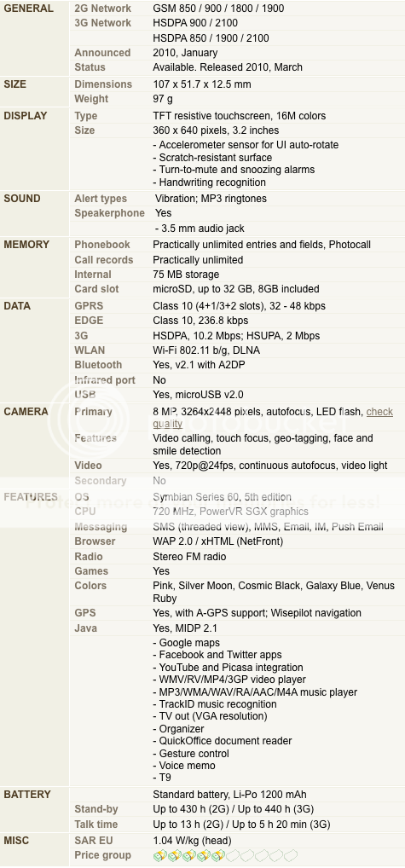405x868 pixels.
Task: Open the GPS spec label
Action: pos(85,613)
